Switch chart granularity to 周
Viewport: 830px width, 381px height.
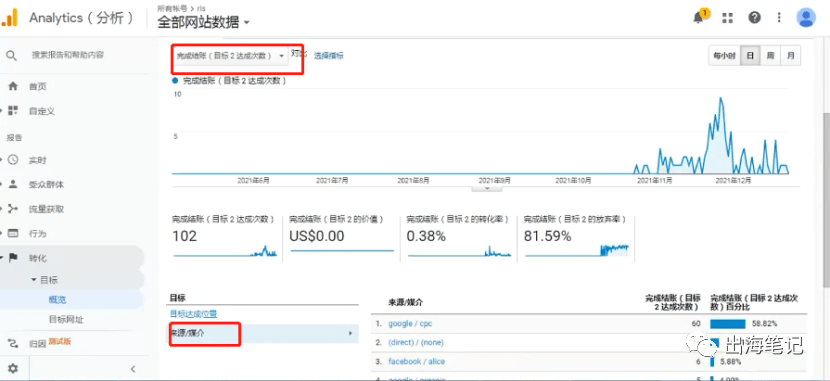(x=771, y=56)
